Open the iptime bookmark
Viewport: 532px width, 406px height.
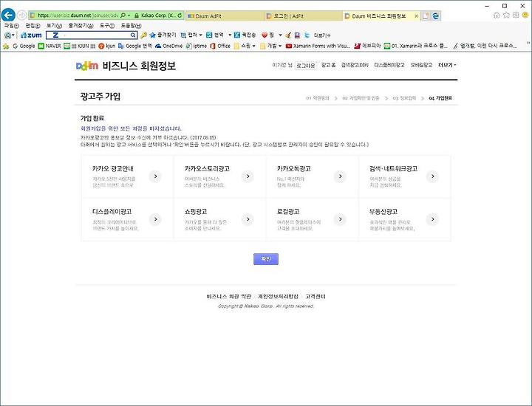tap(197, 46)
